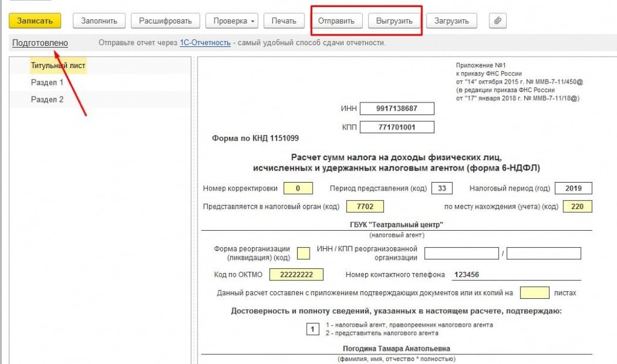Image resolution: width=617 pixels, height=364 pixels.
Task: Edit the Номер корректировки field
Action: point(298,188)
